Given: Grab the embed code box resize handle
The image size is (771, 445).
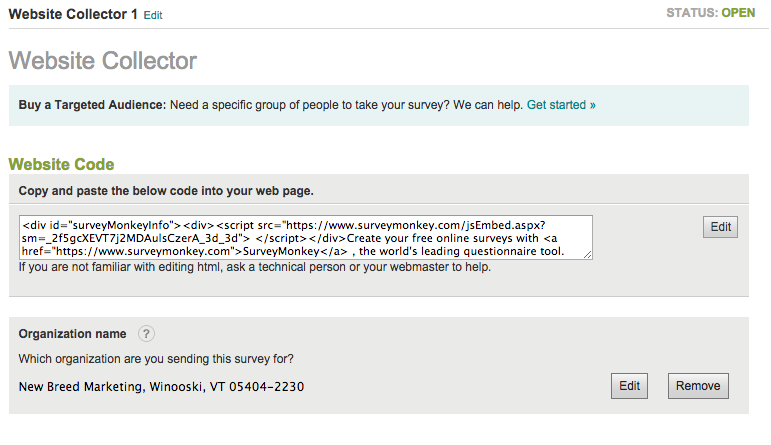Looking at the screenshot, I should 588,254.
